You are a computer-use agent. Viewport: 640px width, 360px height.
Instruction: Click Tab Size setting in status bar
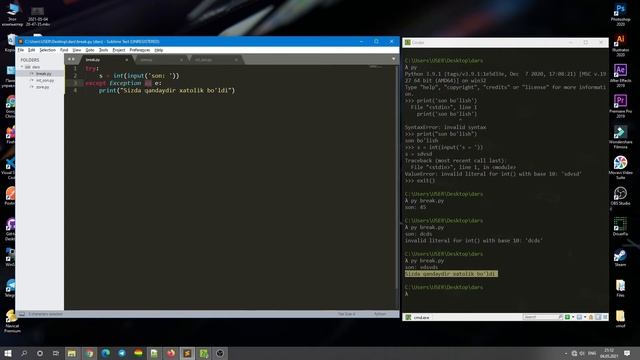[347, 314]
